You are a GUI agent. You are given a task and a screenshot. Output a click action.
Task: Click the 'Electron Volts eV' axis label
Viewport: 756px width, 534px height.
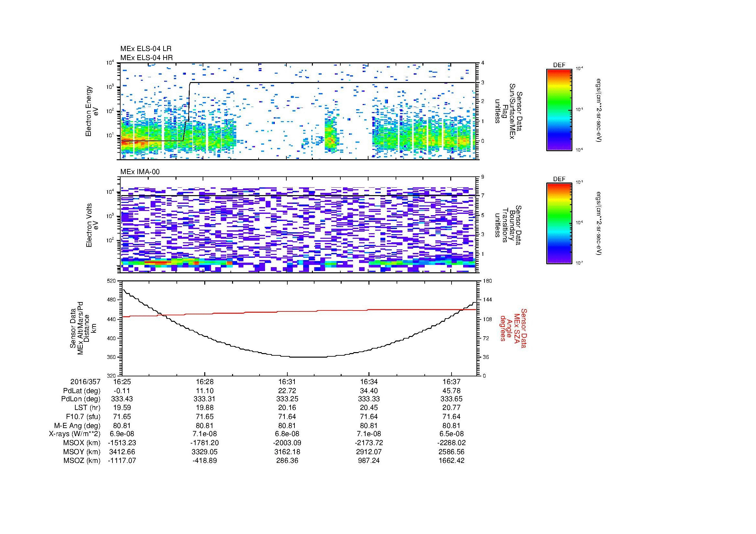(x=92, y=225)
